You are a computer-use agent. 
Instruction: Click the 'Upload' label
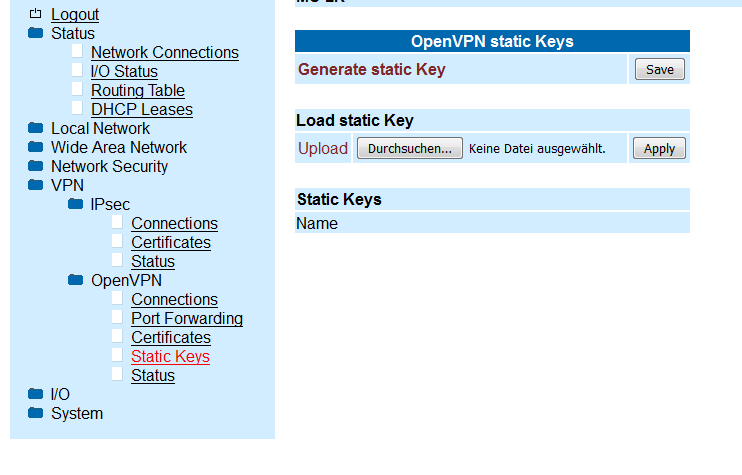(323, 149)
